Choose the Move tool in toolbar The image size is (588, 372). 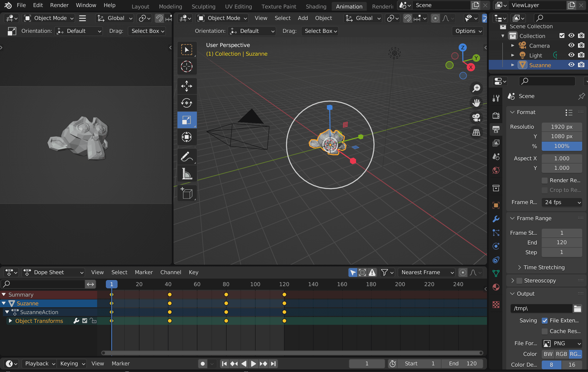coord(187,86)
